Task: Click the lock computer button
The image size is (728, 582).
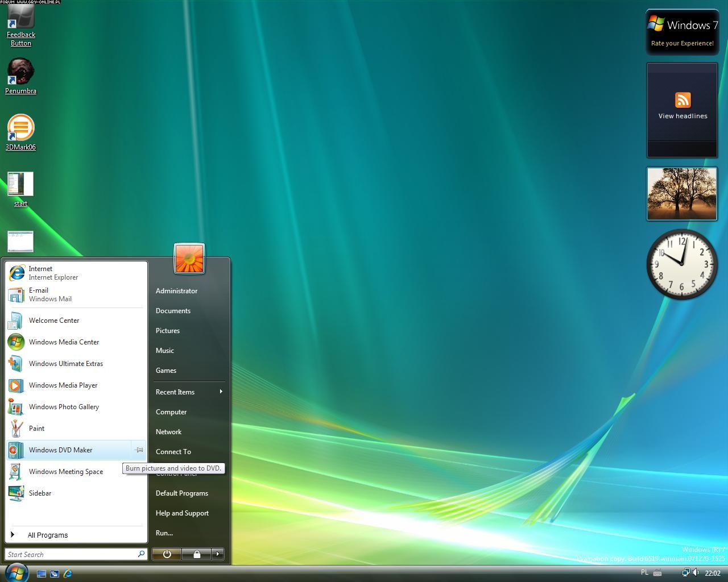Action: (197, 554)
